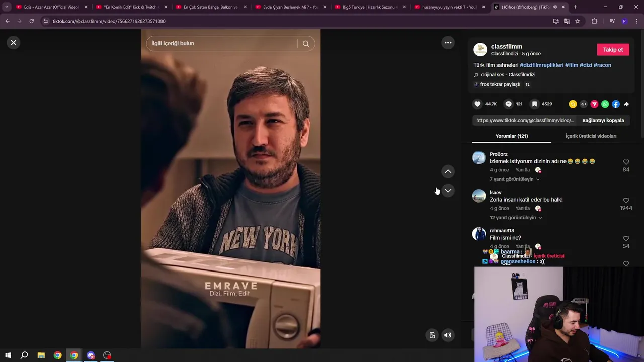Translate the page with the translate icon
644x362 pixels.
567,21
